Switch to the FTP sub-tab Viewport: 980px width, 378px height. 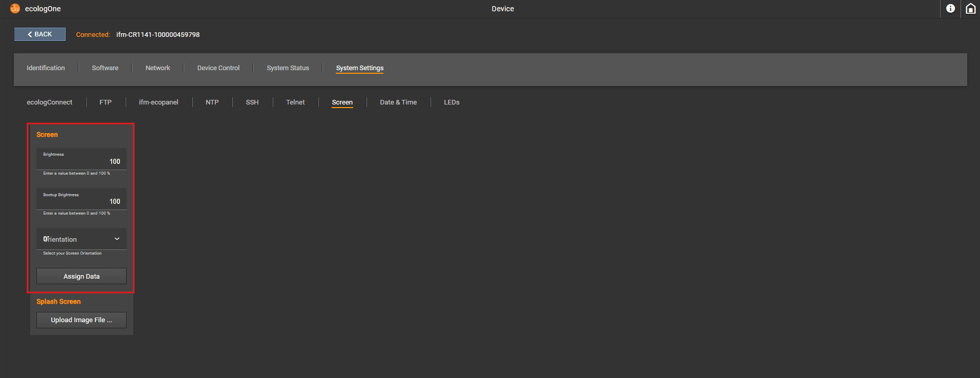pos(106,102)
